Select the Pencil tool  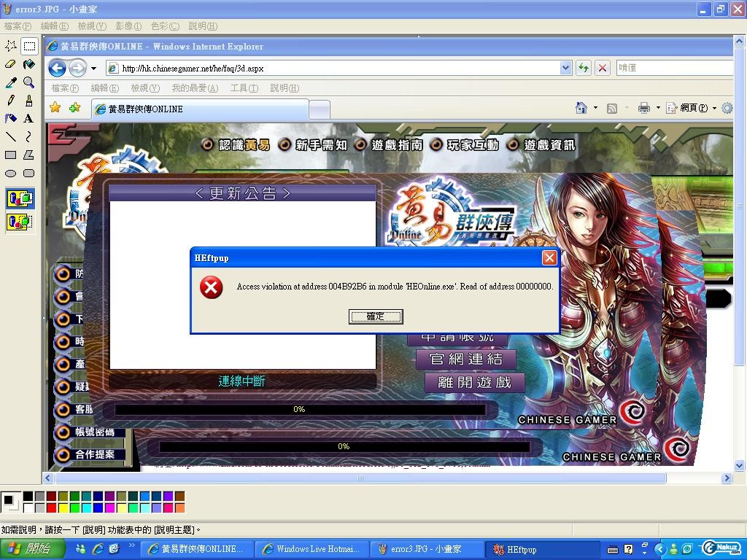11,101
